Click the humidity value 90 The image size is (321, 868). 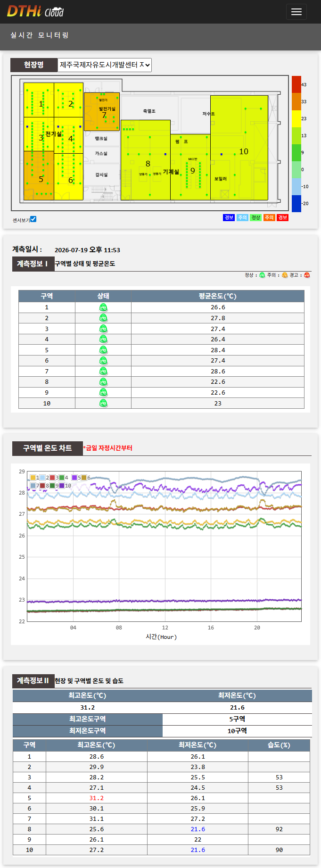(x=279, y=850)
